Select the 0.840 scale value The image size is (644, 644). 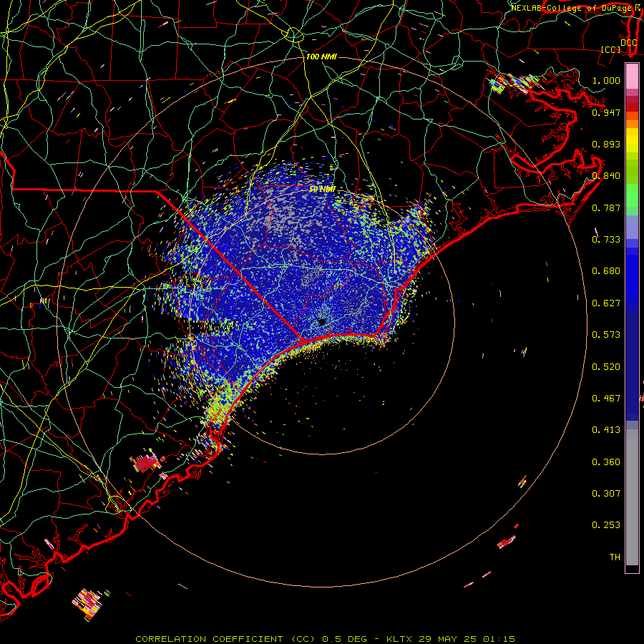(x=606, y=176)
